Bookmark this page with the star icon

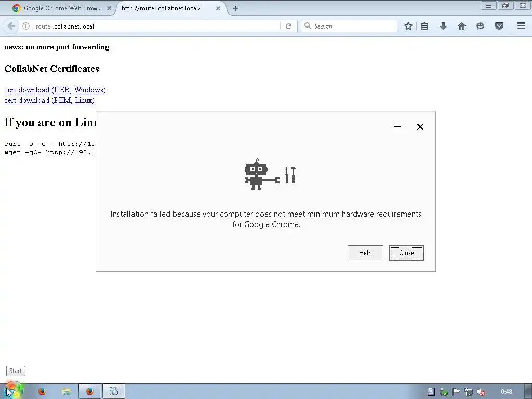pos(408,26)
